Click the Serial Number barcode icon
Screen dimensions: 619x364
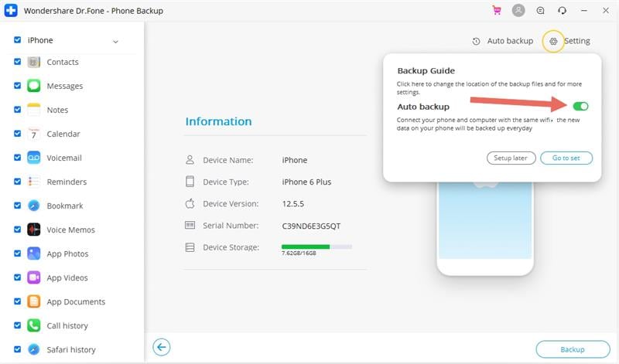(x=190, y=225)
